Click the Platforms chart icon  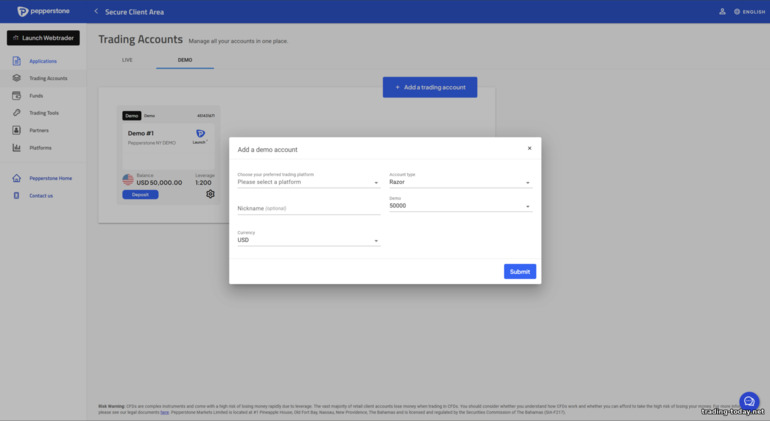tap(17, 148)
